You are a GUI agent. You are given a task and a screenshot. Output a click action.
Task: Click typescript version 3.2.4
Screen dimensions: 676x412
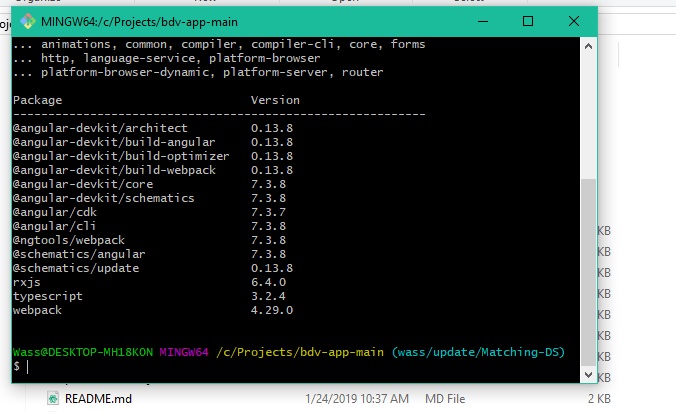coord(269,296)
